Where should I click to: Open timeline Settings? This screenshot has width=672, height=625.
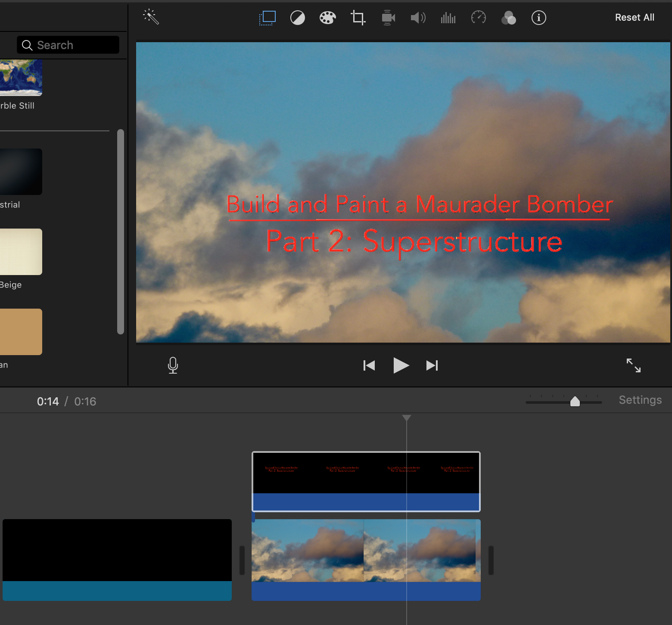pos(640,400)
